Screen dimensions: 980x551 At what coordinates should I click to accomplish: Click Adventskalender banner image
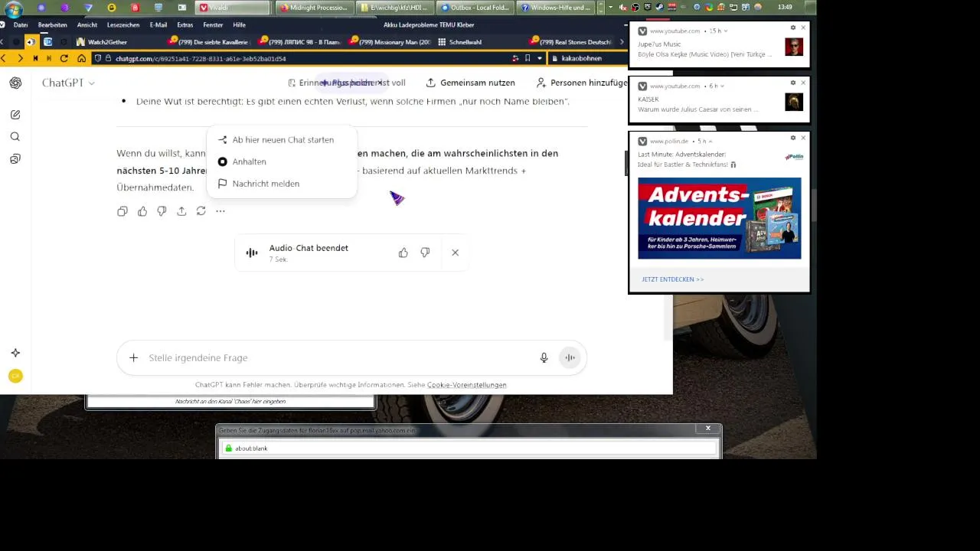tap(719, 218)
